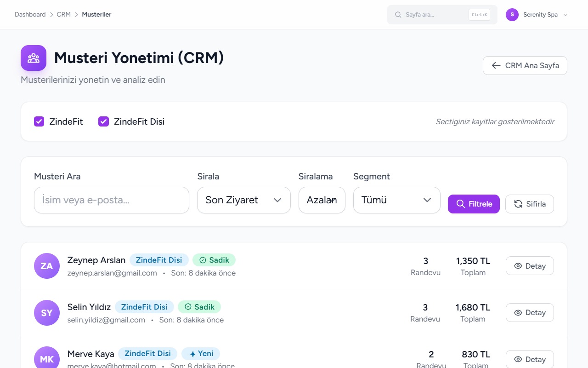Open the Segment Tümü dropdown

[x=397, y=200]
